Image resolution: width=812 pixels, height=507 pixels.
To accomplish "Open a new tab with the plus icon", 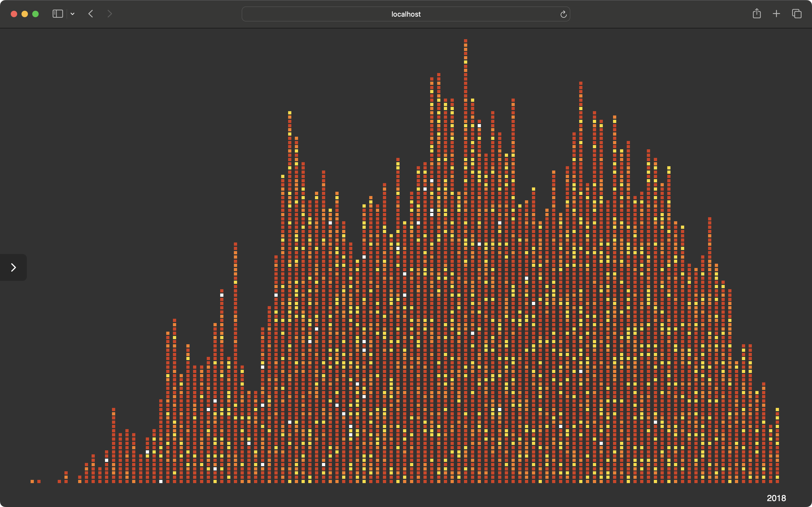I will (777, 14).
